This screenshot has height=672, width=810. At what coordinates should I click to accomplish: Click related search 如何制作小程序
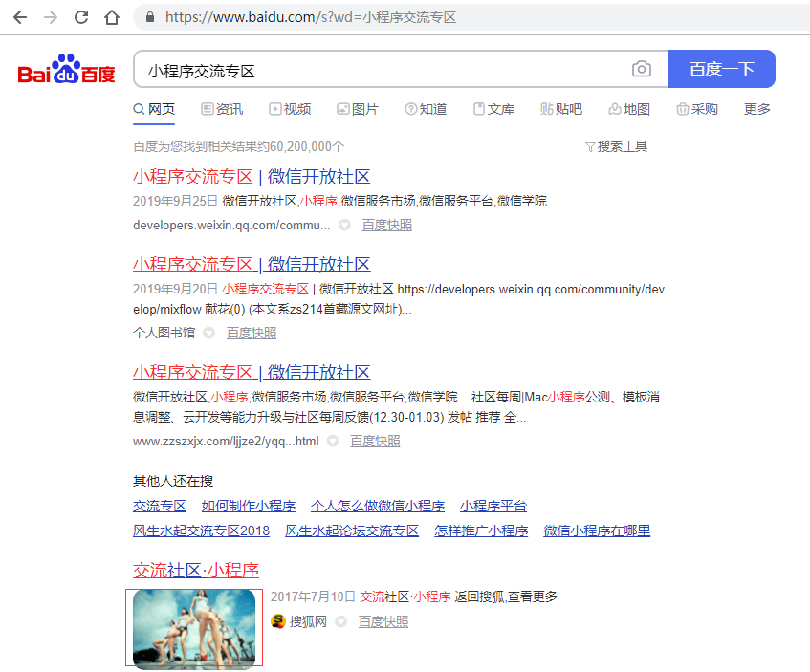pos(249,506)
